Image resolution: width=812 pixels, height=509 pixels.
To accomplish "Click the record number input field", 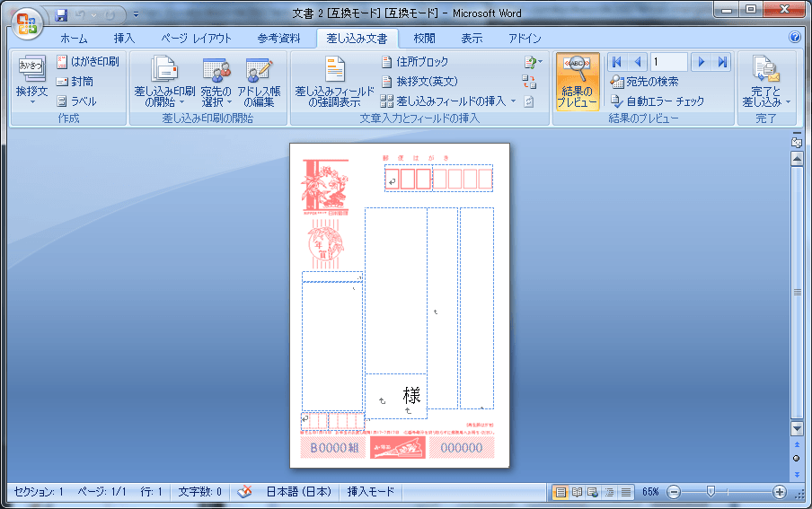I will tap(668, 62).
